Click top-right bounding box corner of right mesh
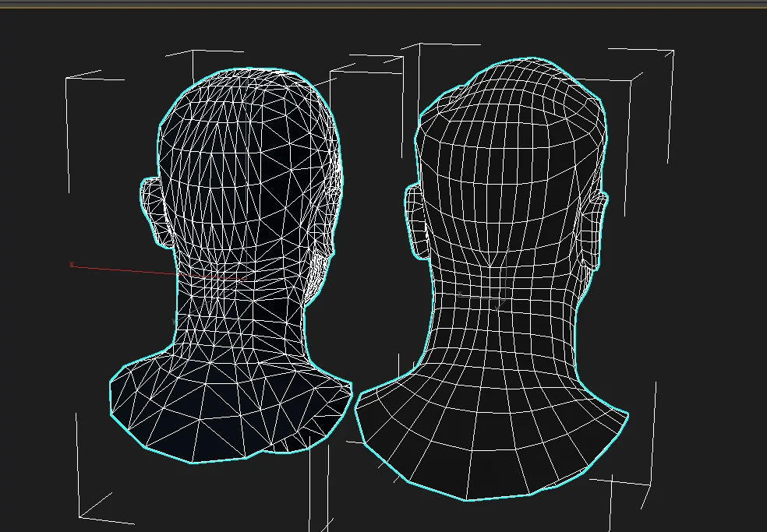The image size is (767, 532). 673,51
